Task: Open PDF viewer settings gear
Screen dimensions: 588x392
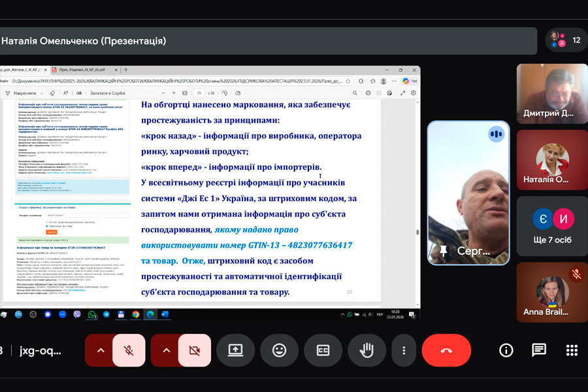Action: pyautogui.click(x=414, y=93)
